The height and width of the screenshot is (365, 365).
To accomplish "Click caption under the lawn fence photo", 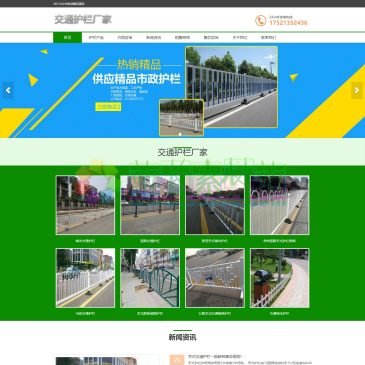I will pos(280,313).
